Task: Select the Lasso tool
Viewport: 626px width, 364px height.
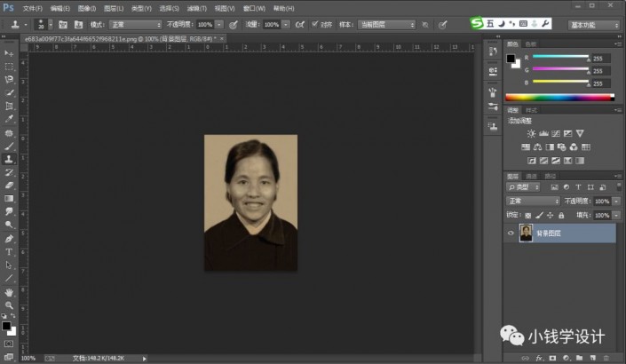Action: 9,79
